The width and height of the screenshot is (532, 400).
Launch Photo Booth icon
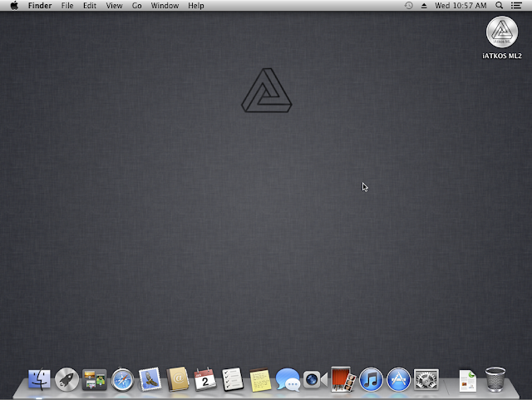point(343,379)
